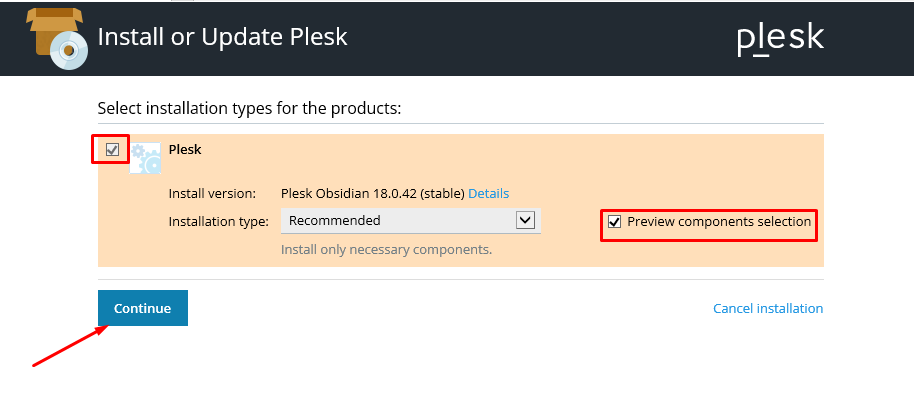Click the Select installation types heading
Viewport: 914px width, 420px height.
(249, 108)
